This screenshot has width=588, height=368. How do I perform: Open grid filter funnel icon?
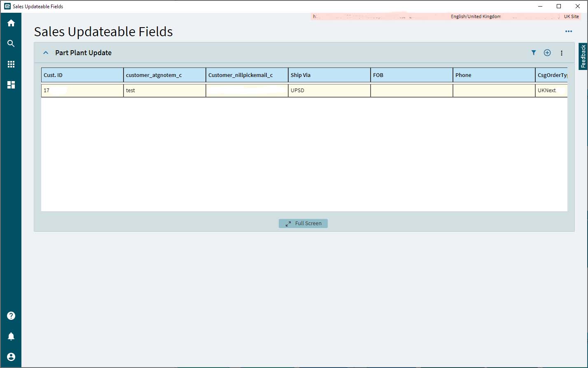[534, 53]
